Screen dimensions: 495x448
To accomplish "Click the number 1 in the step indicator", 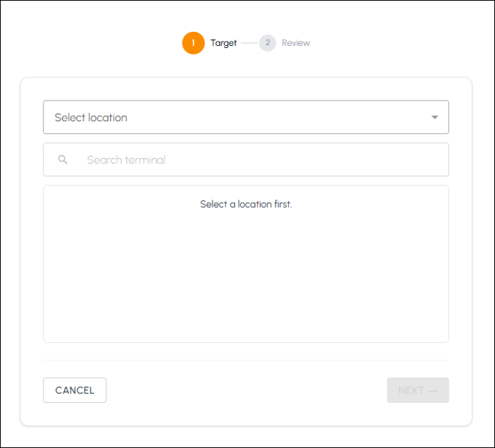I will [194, 43].
